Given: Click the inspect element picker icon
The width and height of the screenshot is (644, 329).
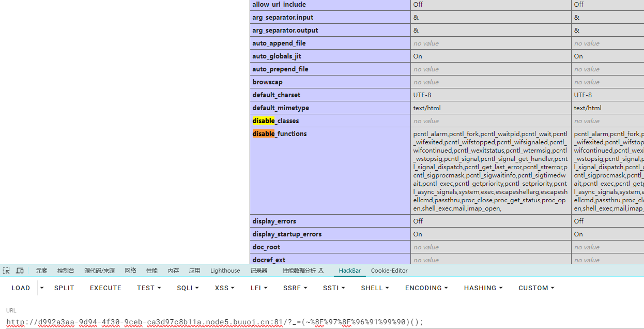Looking at the screenshot, I should [7, 271].
